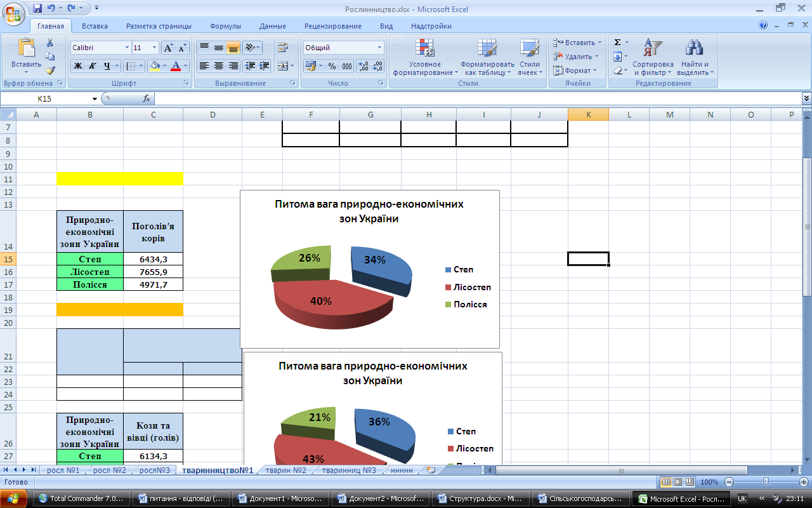The height and width of the screenshot is (508, 812).
Task: Click Удалить in Ячейки group
Action: pos(575,57)
